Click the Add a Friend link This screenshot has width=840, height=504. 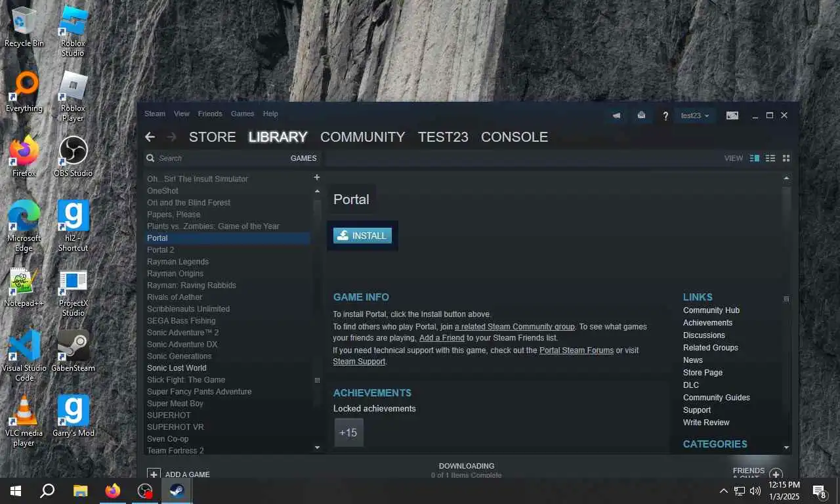pos(442,338)
